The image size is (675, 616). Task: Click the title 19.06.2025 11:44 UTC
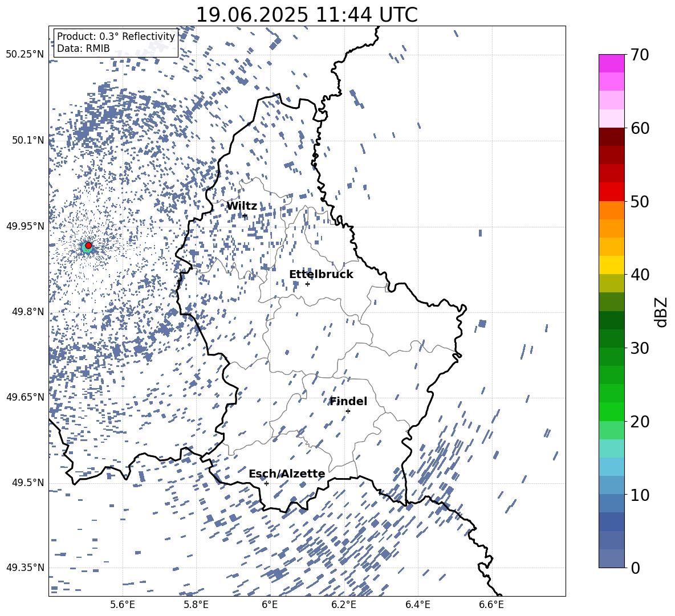307,15
